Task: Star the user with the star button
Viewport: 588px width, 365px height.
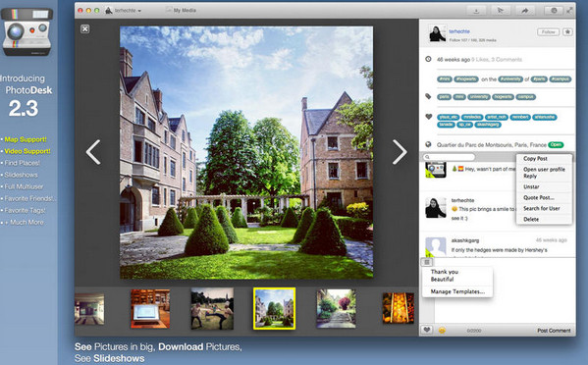Action: (x=567, y=31)
